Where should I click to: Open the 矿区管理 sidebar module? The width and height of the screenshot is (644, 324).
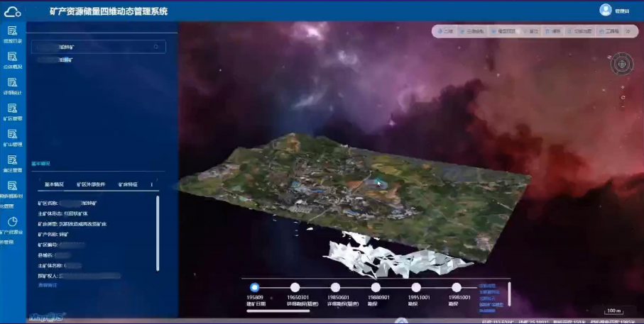click(13, 111)
